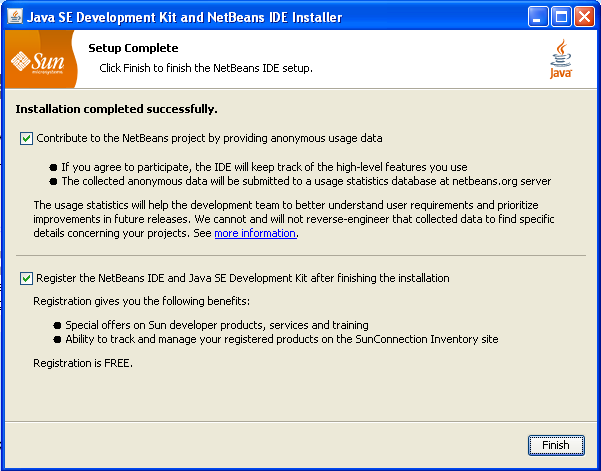
Task: Click "Registration gives you the following benefits" text
Action: coord(143,300)
